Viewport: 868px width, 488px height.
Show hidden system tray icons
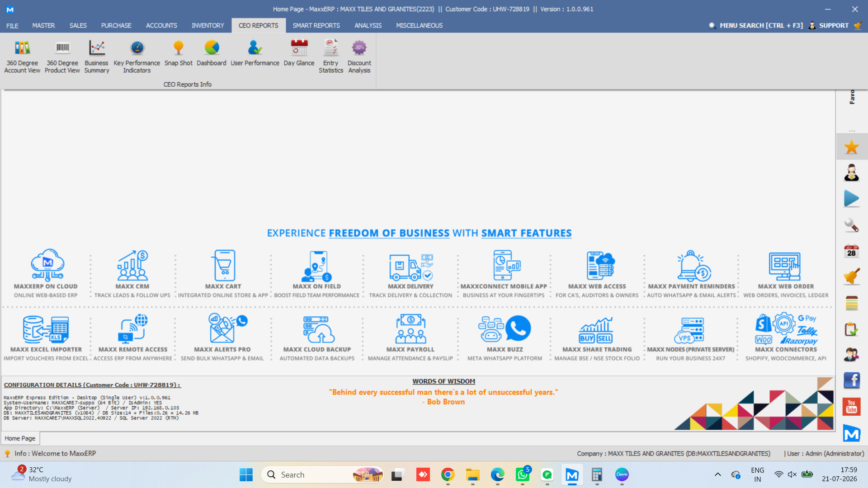click(717, 474)
